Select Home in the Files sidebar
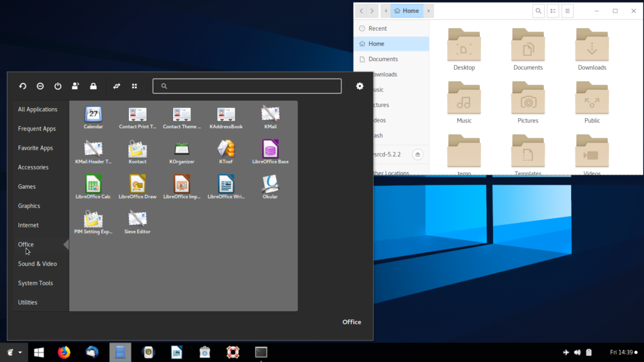 pos(391,44)
